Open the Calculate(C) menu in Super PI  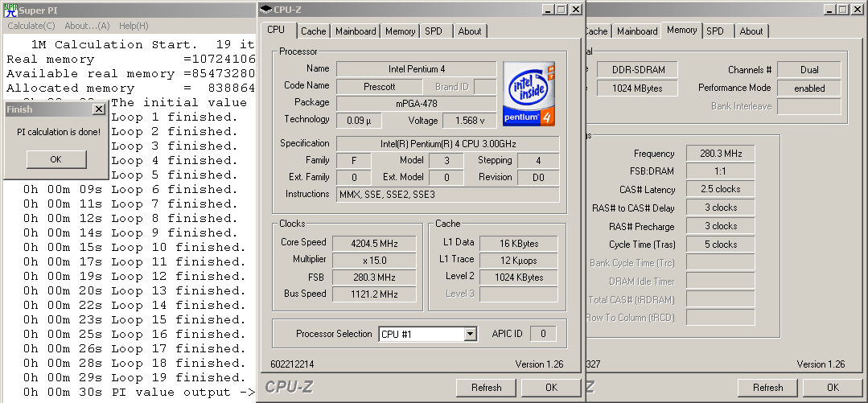pyautogui.click(x=31, y=26)
